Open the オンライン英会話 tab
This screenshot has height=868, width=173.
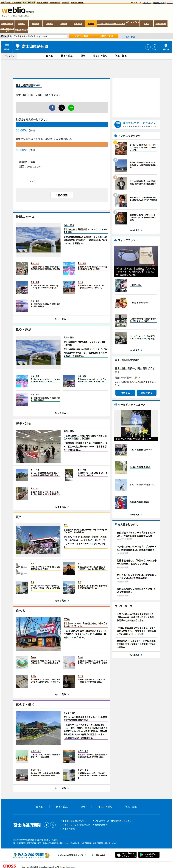(104, 24)
